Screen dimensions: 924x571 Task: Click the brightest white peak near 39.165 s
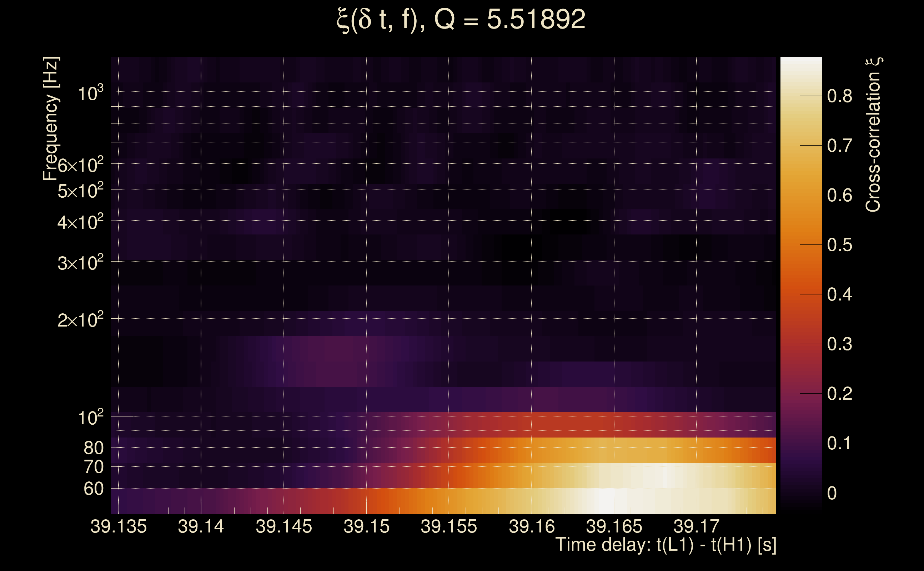[x=606, y=500]
